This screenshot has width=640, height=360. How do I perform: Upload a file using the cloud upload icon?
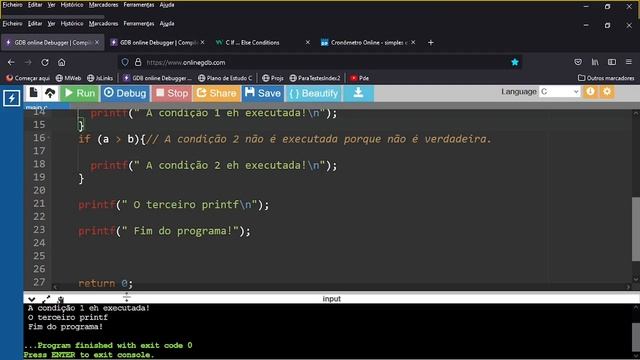point(50,93)
